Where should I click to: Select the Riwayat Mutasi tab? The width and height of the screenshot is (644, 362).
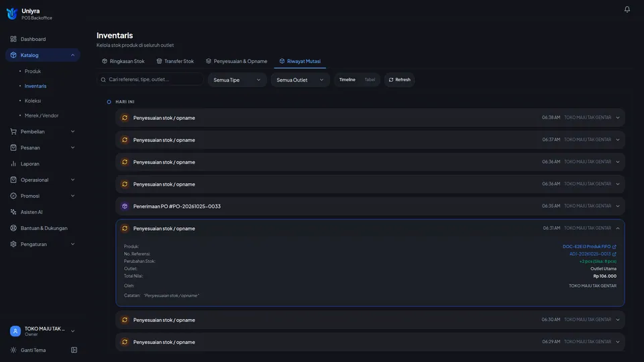(x=300, y=61)
